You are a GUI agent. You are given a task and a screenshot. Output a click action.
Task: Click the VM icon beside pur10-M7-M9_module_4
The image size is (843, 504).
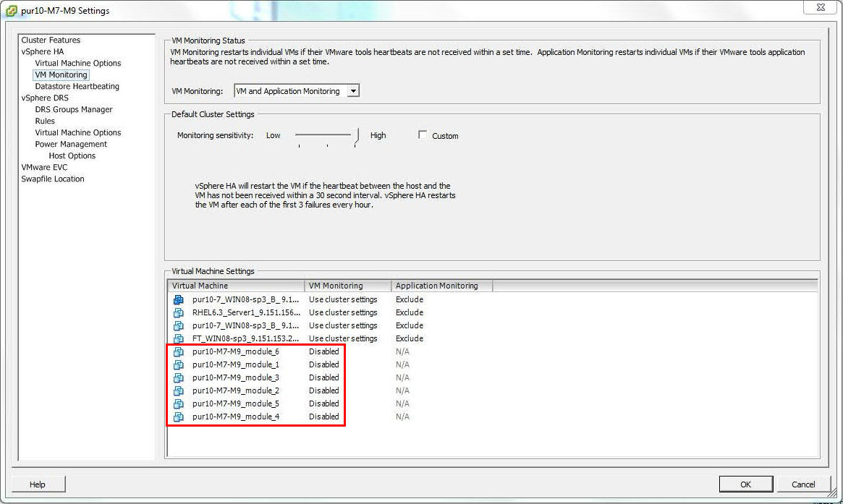[178, 417]
